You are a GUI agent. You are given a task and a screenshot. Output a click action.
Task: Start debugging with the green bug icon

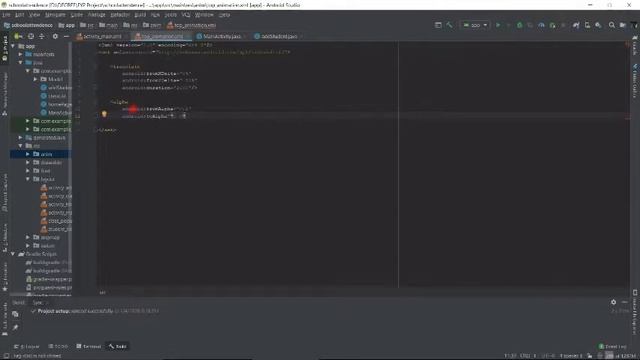point(520,25)
